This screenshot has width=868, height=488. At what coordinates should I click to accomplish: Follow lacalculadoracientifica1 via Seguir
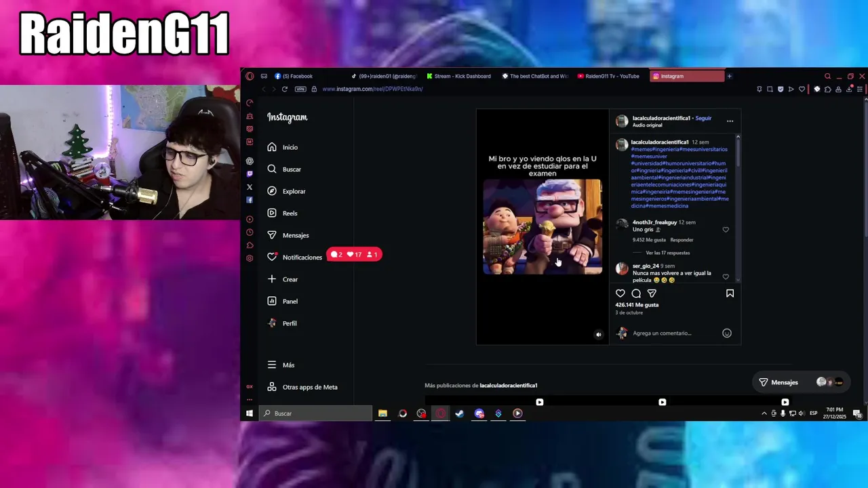tap(703, 119)
